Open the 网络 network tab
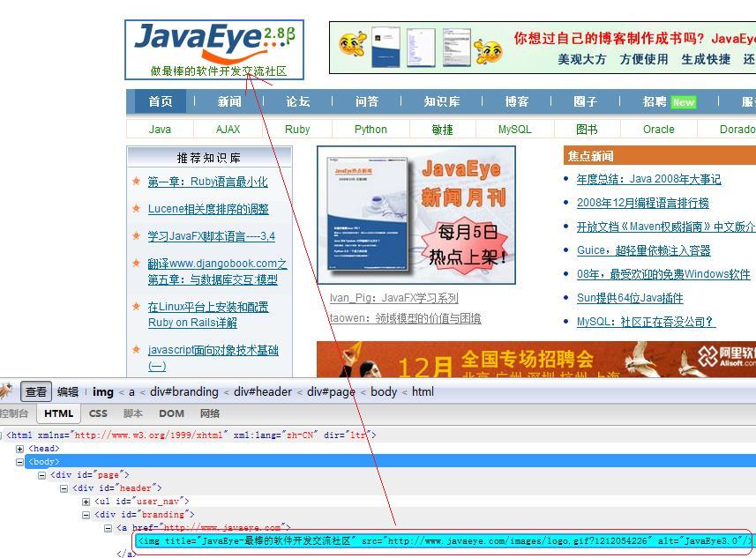The height and width of the screenshot is (558, 756). coord(210,413)
